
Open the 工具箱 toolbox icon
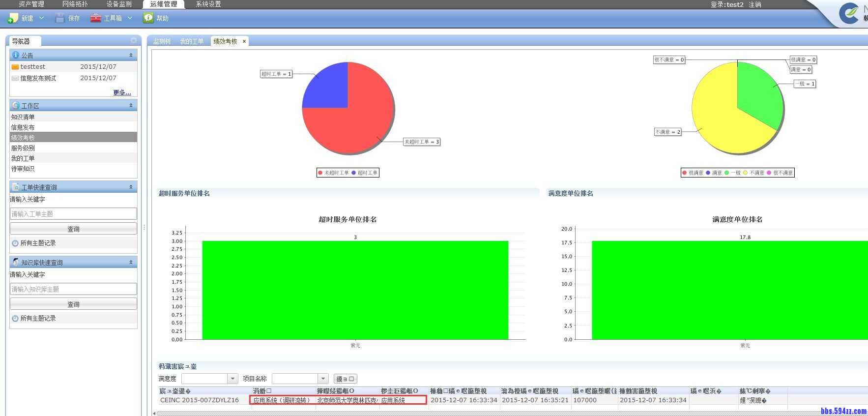96,18
